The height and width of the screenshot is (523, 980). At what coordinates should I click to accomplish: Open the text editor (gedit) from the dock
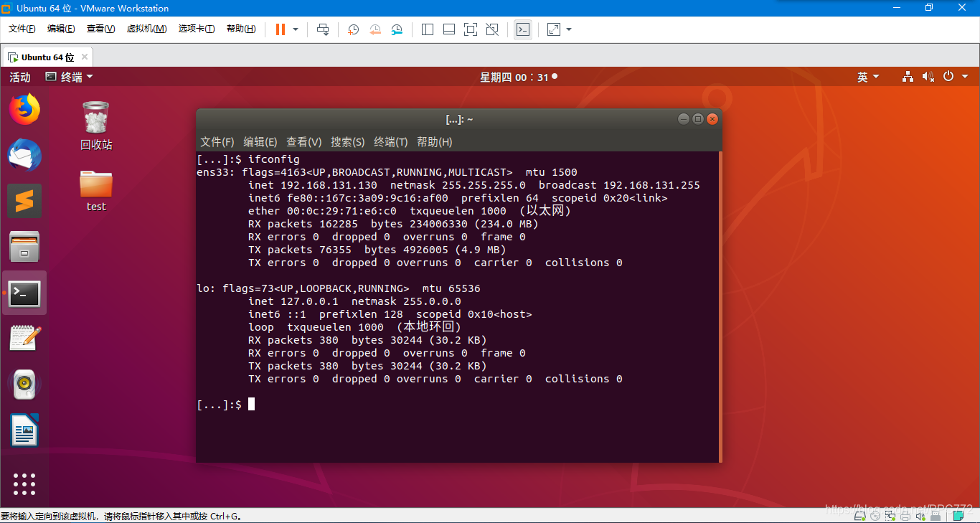24,339
